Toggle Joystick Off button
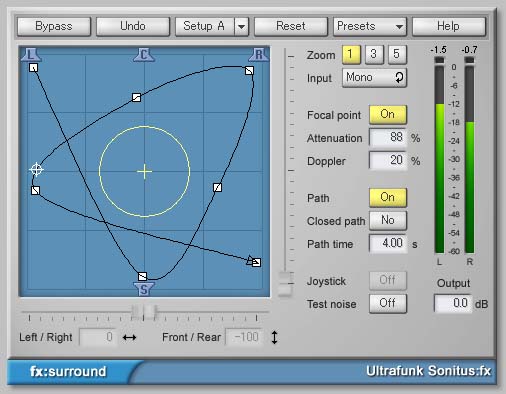 (388, 280)
